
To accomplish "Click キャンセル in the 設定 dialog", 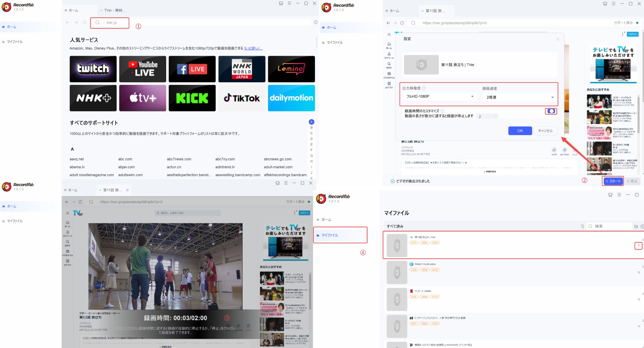I will tap(545, 131).
